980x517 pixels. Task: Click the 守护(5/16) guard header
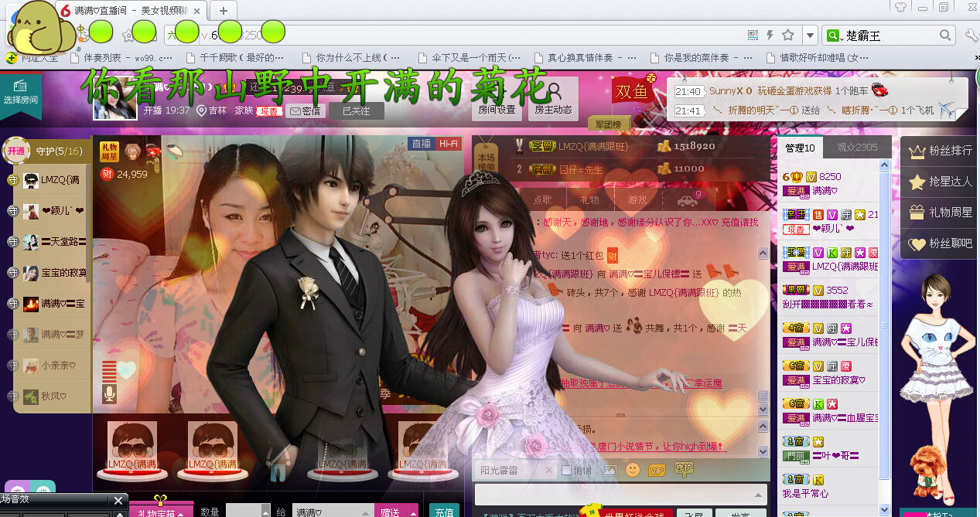click(x=60, y=151)
